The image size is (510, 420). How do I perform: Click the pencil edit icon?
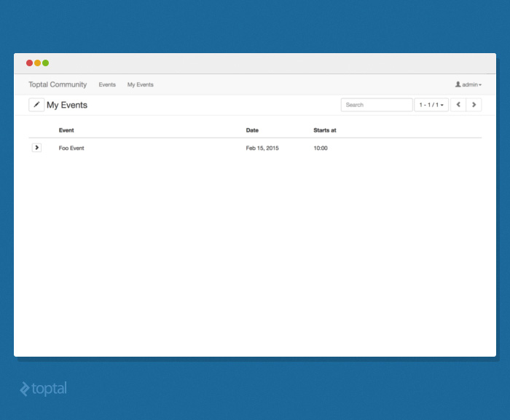click(x=36, y=105)
